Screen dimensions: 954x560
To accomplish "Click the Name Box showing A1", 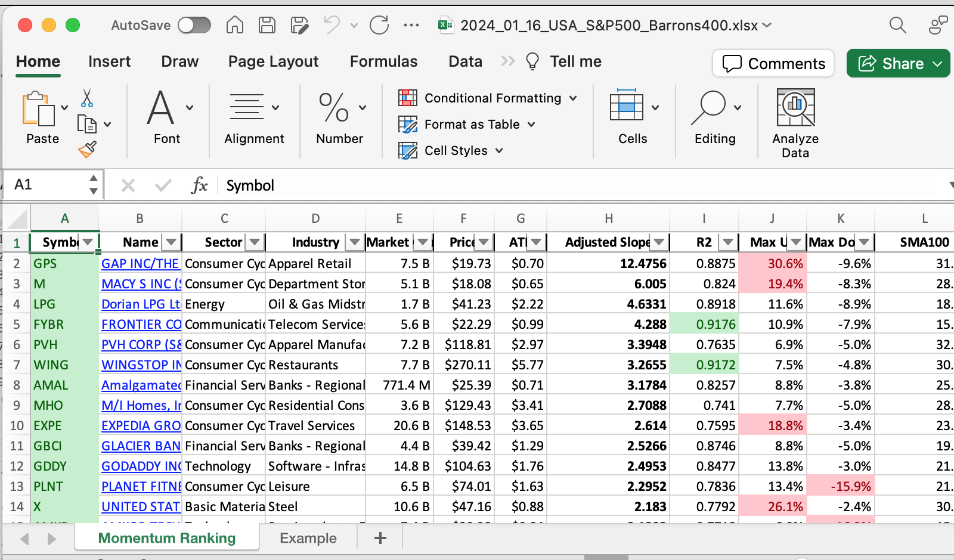I will (48, 185).
